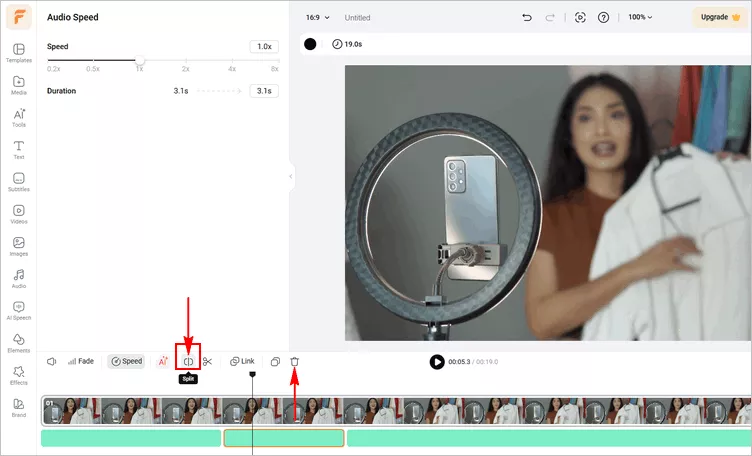Click the Link button in timeline toolbar
Image resolution: width=752 pixels, height=456 pixels.
tap(242, 362)
